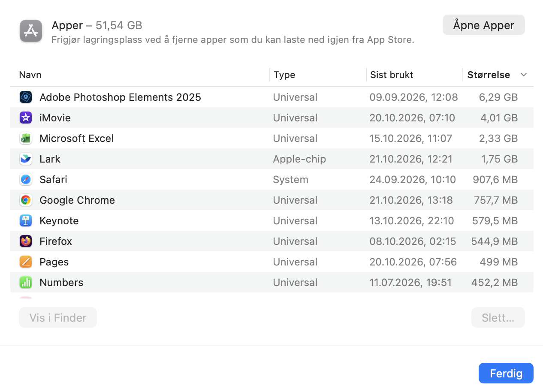Select the iMovie app name
The height and width of the screenshot is (392, 543).
pos(55,118)
